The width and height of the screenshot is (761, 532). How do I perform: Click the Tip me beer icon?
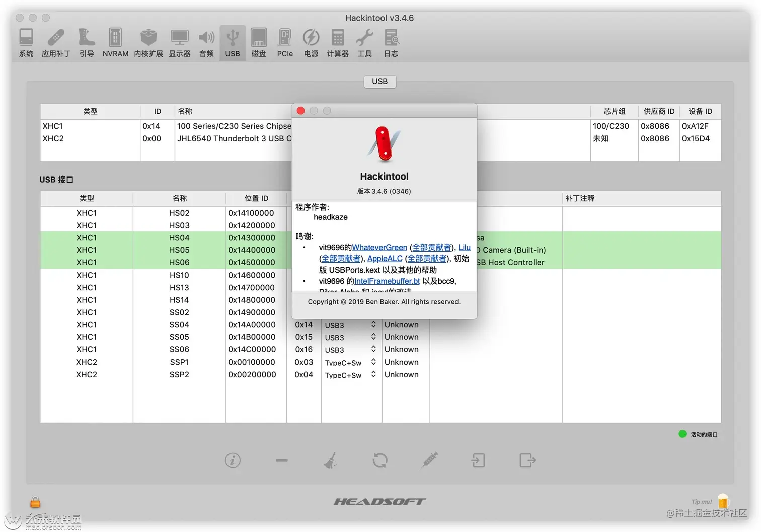pos(723,501)
